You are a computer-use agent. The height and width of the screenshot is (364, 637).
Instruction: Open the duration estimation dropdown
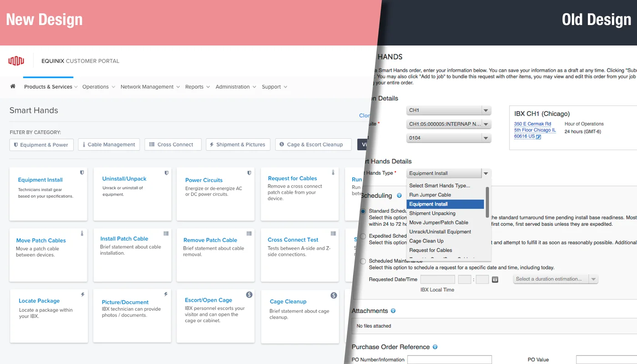(x=556, y=279)
